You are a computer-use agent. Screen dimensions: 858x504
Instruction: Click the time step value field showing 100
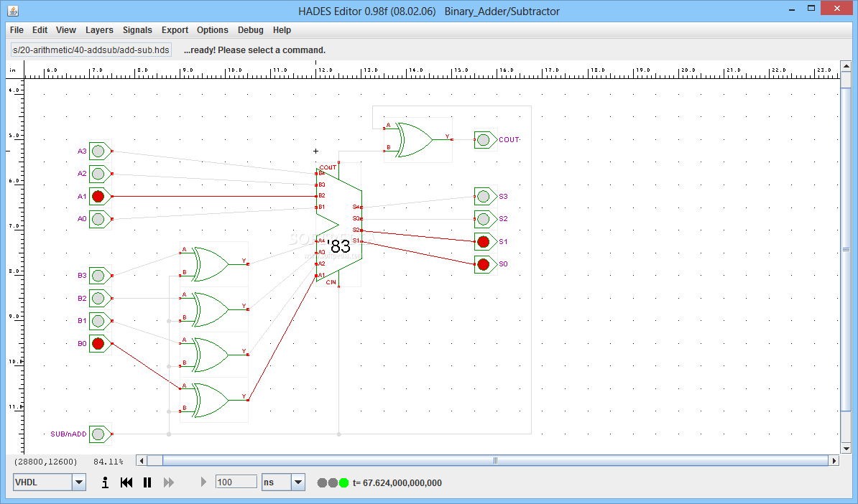tap(236, 482)
